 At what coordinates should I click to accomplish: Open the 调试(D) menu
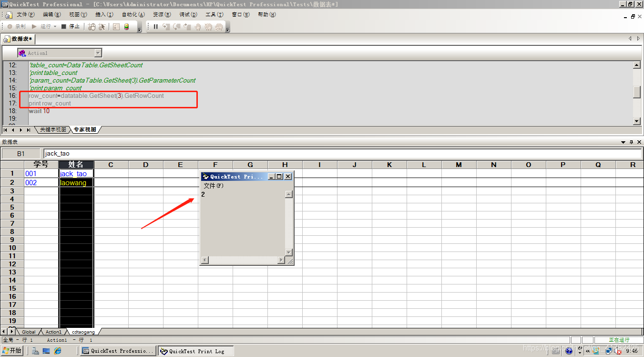click(x=188, y=15)
